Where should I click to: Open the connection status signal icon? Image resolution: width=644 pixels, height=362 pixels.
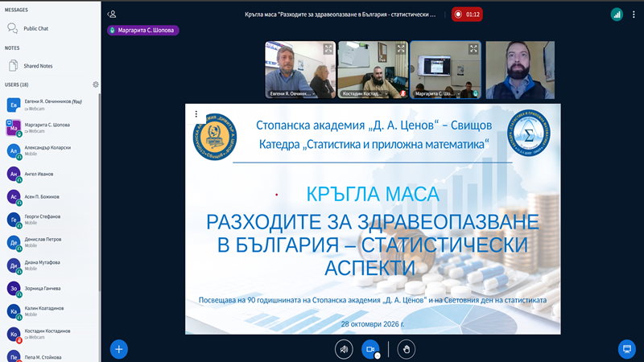tap(617, 14)
